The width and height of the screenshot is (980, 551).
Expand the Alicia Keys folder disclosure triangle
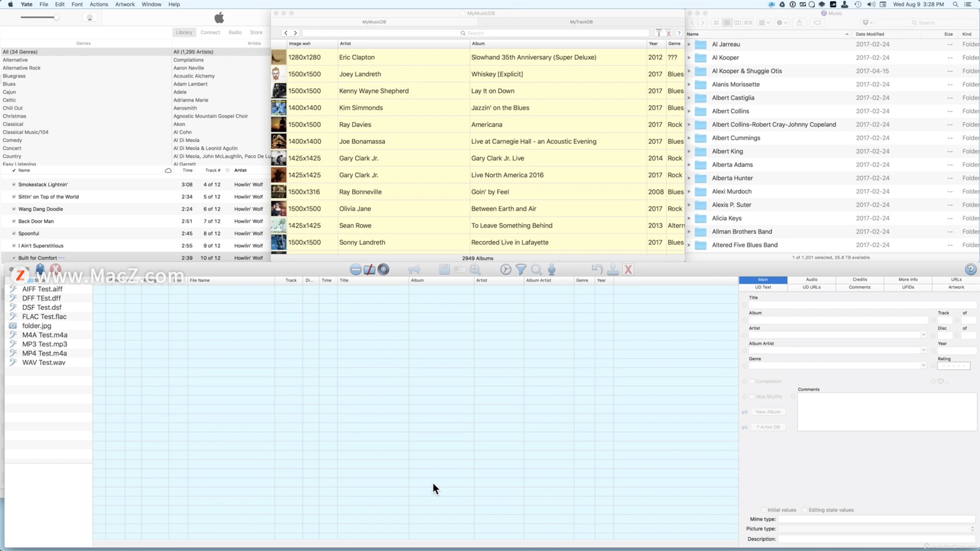[689, 218]
